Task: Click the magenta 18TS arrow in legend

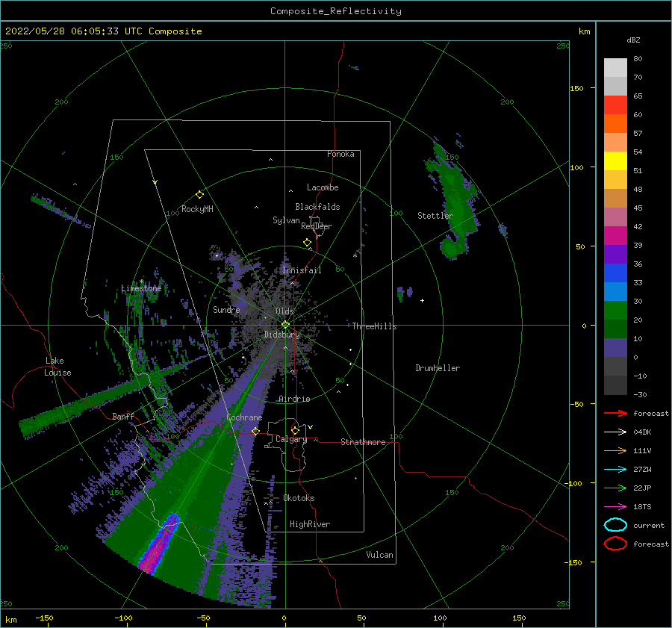Action: 615,507
